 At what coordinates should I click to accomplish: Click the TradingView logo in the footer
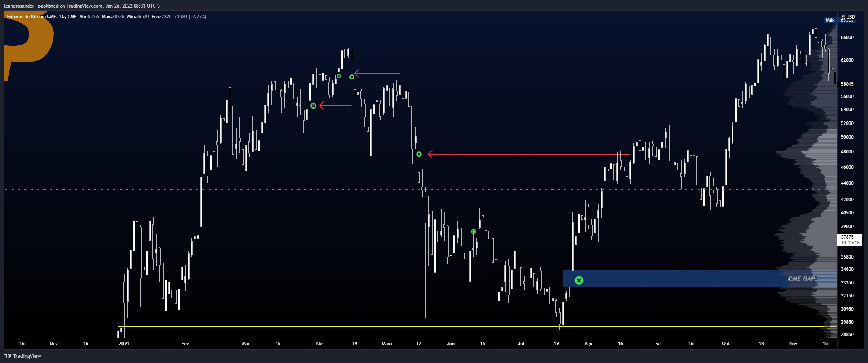click(x=23, y=356)
